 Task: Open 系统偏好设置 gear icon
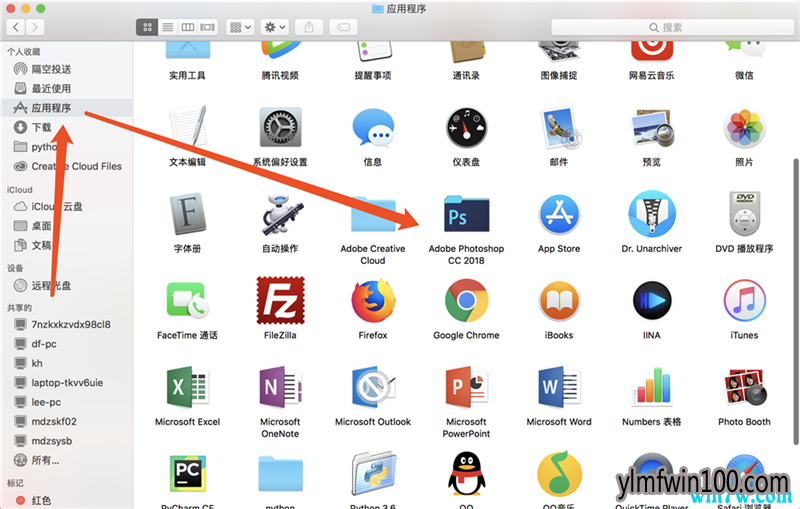[280, 128]
